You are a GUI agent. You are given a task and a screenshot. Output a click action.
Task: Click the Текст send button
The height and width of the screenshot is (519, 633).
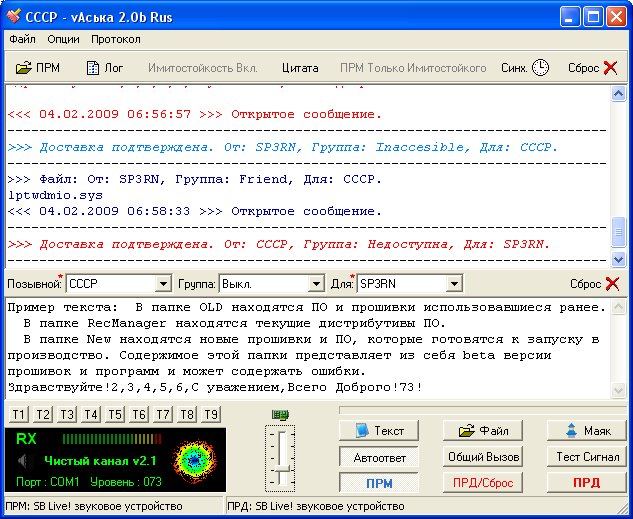[x=379, y=431]
